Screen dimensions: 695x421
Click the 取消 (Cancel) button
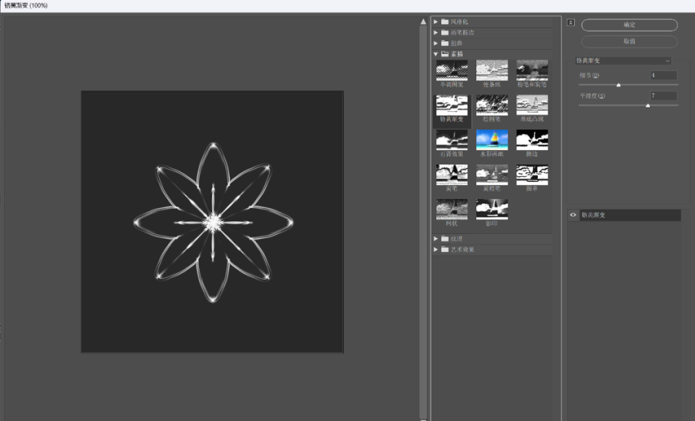[x=629, y=42]
